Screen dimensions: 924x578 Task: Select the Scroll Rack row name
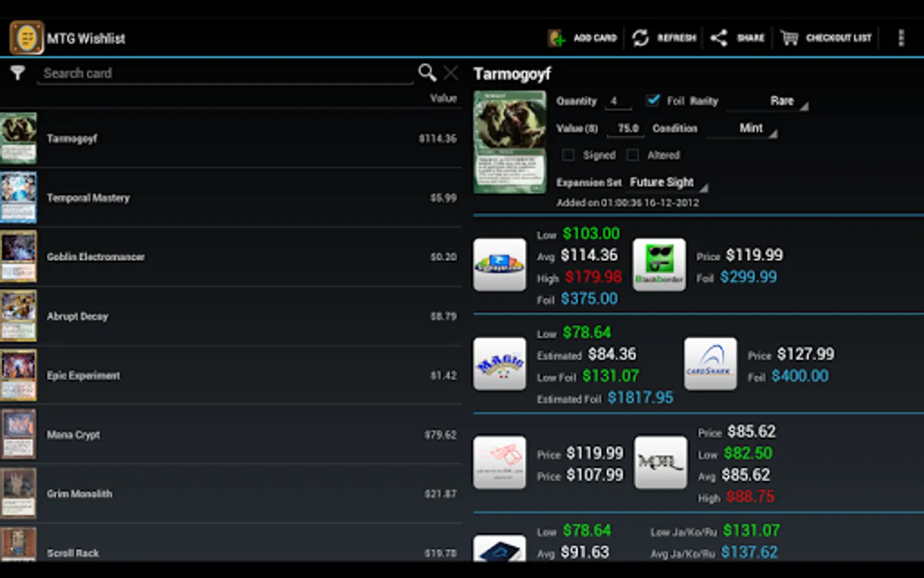click(73, 553)
